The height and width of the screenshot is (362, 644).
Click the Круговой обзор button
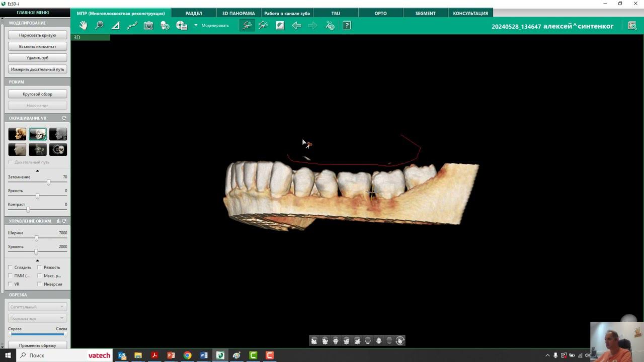[x=37, y=94]
